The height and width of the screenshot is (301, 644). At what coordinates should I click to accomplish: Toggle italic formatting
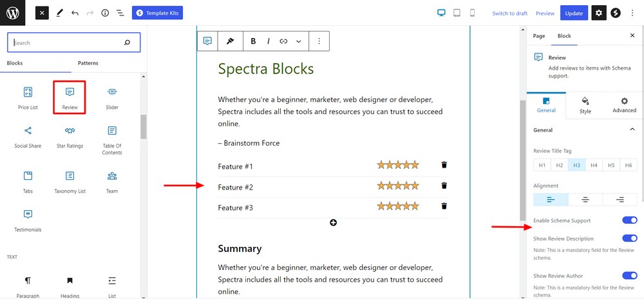(x=268, y=41)
